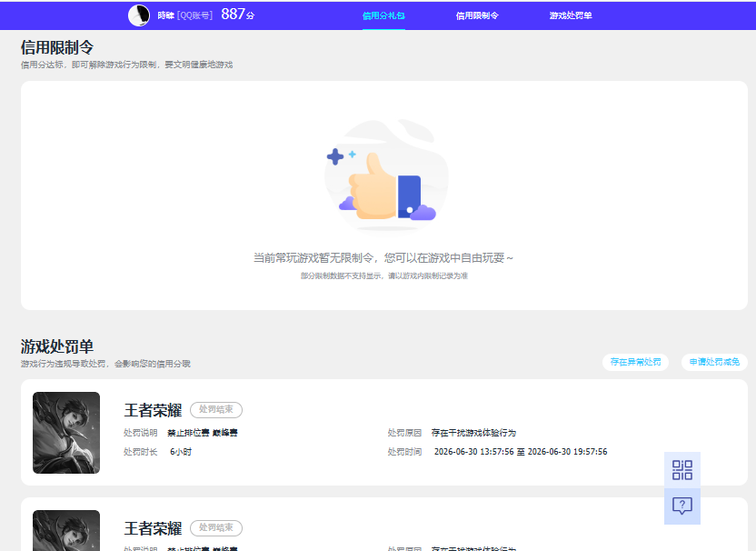756x551 pixels.
Task: Click the first card's 王者荣耀 title
Action: pyautogui.click(x=153, y=410)
